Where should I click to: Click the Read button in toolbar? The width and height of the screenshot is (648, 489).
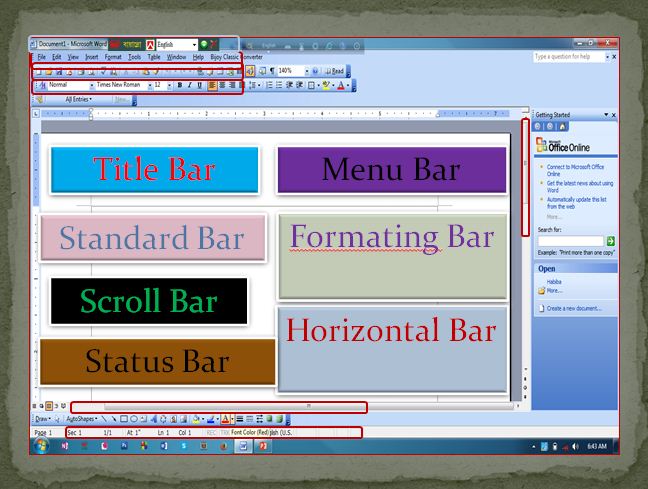(x=334, y=71)
